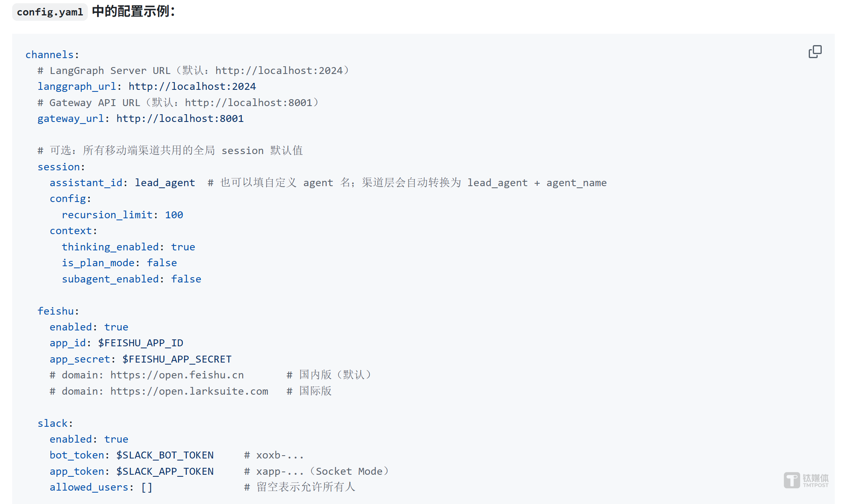Click the allowed_users empty brackets
851x504 pixels.
147,487
